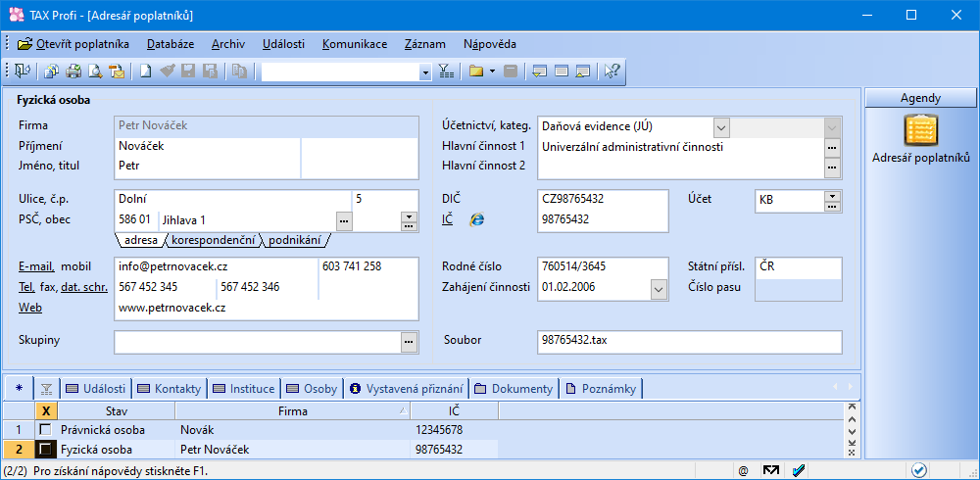Image resolution: width=980 pixels, height=480 pixels.
Task: Open the small dropdown arrow beside Jihlava 1
Action: click(408, 216)
